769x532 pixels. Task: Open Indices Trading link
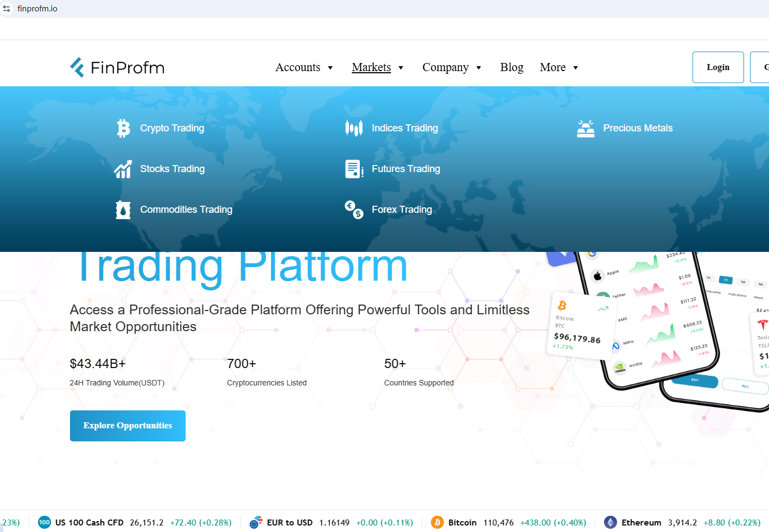coord(405,128)
